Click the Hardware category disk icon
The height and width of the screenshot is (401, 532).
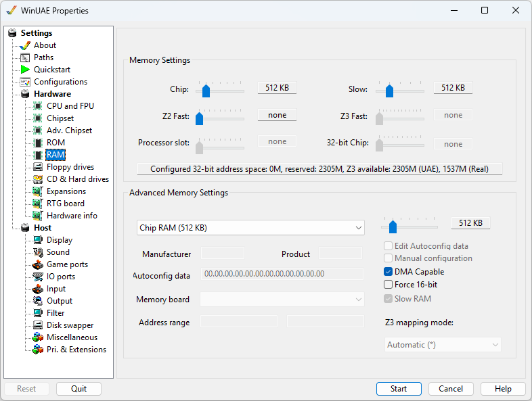coord(25,94)
